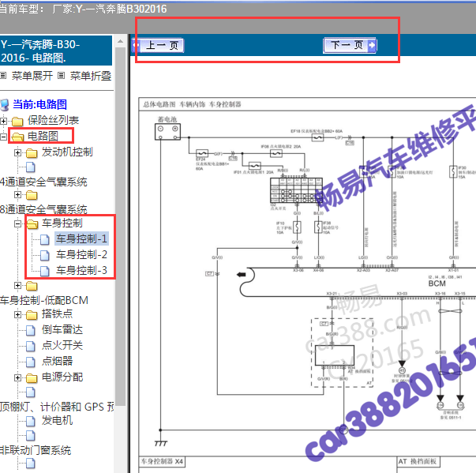Viewport: 476px width, 473px height.
Task: Open the 车身控制-1 diagram
Action: point(81,238)
